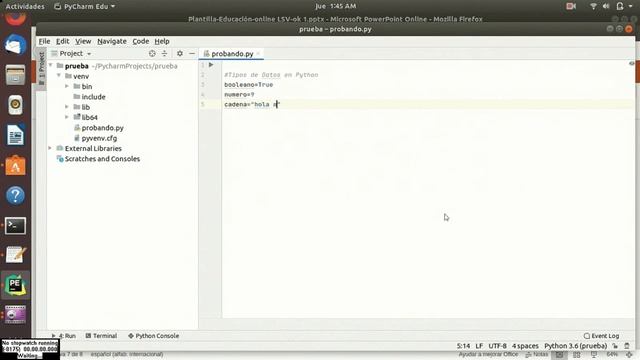Open the Terminal tool window
The width and height of the screenshot is (640, 360).
tap(101, 336)
